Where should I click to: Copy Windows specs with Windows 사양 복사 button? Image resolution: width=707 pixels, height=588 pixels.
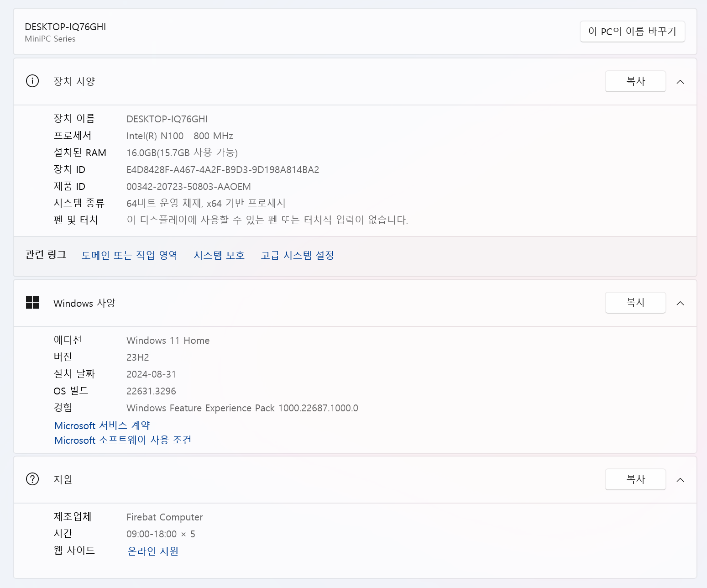(x=635, y=303)
